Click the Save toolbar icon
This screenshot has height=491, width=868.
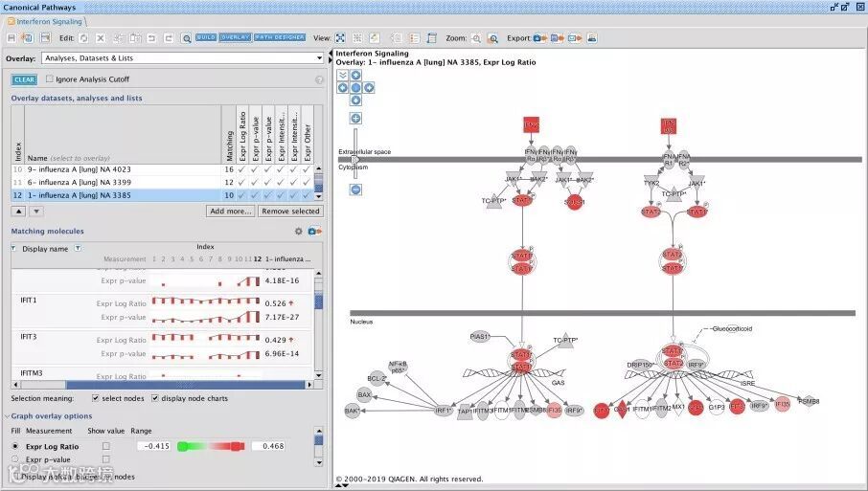point(11,37)
